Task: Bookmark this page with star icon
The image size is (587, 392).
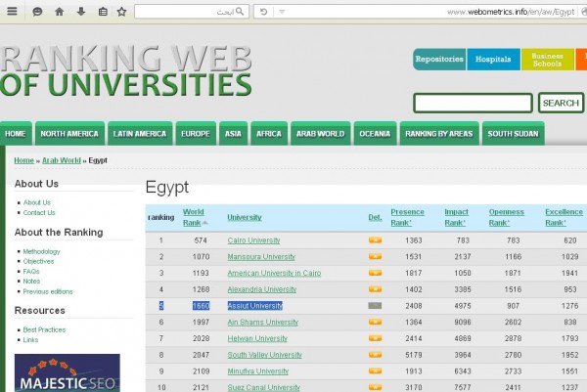Action: [121, 12]
